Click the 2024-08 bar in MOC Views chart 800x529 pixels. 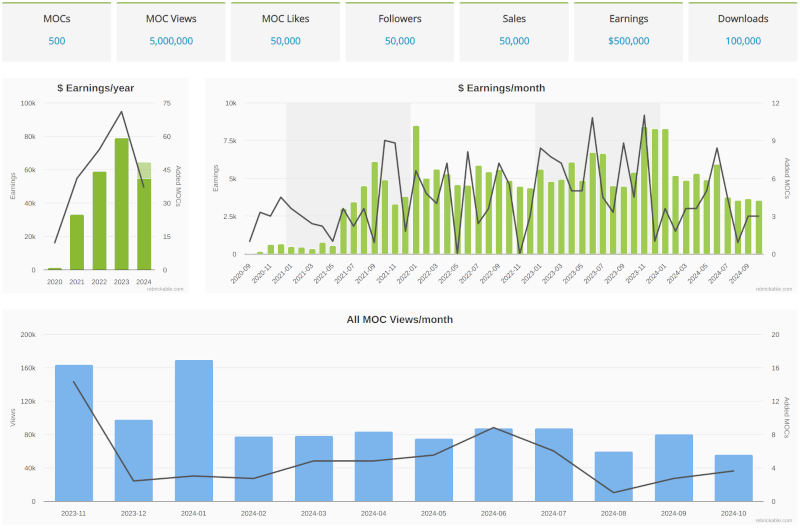click(x=614, y=477)
